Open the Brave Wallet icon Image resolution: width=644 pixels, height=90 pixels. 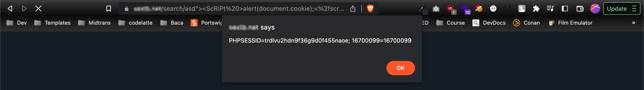click(x=580, y=9)
